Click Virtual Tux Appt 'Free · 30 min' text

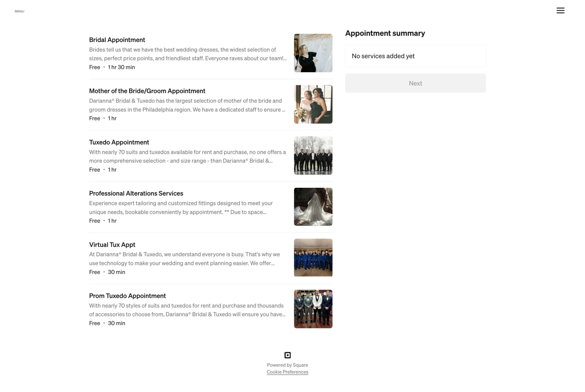[x=107, y=272]
